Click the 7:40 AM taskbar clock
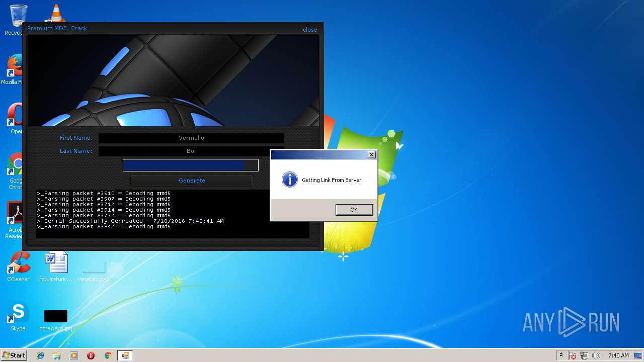Screen dimensions: 644x362 click(618, 355)
